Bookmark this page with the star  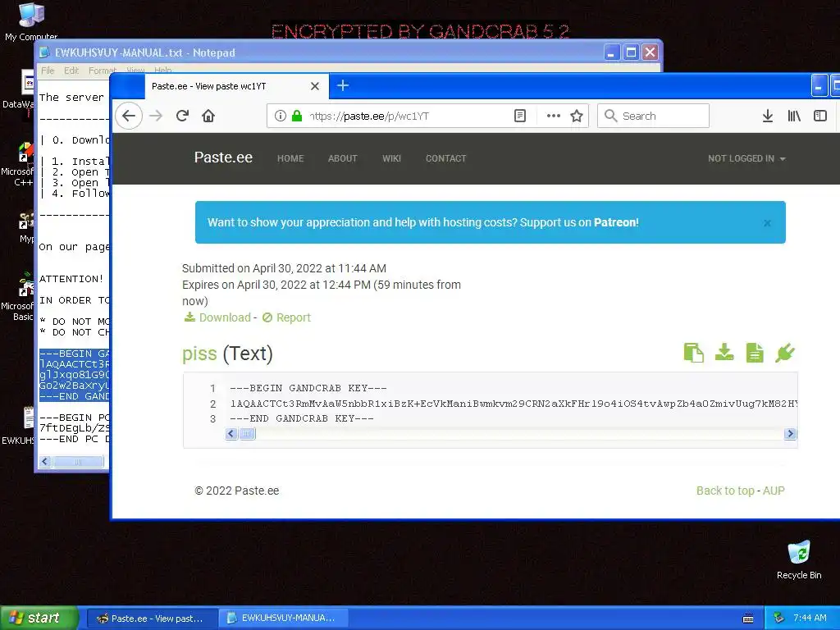tap(577, 116)
